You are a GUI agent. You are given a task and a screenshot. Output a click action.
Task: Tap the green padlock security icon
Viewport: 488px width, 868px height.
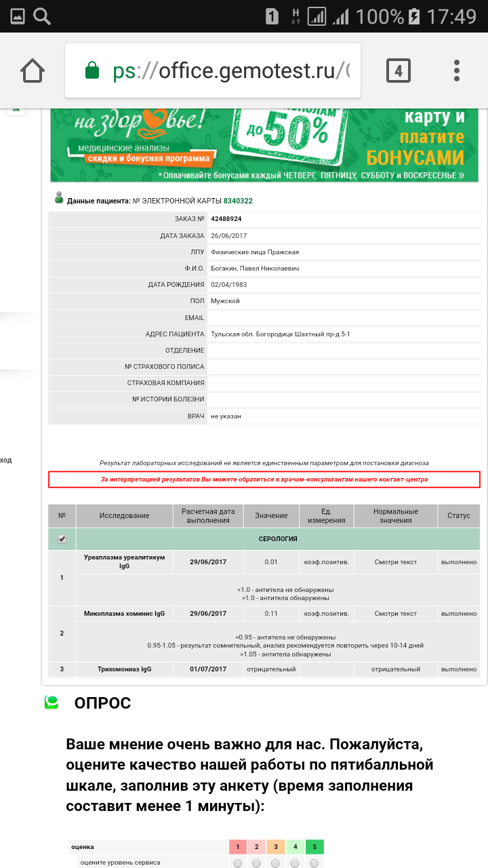point(92,71)
